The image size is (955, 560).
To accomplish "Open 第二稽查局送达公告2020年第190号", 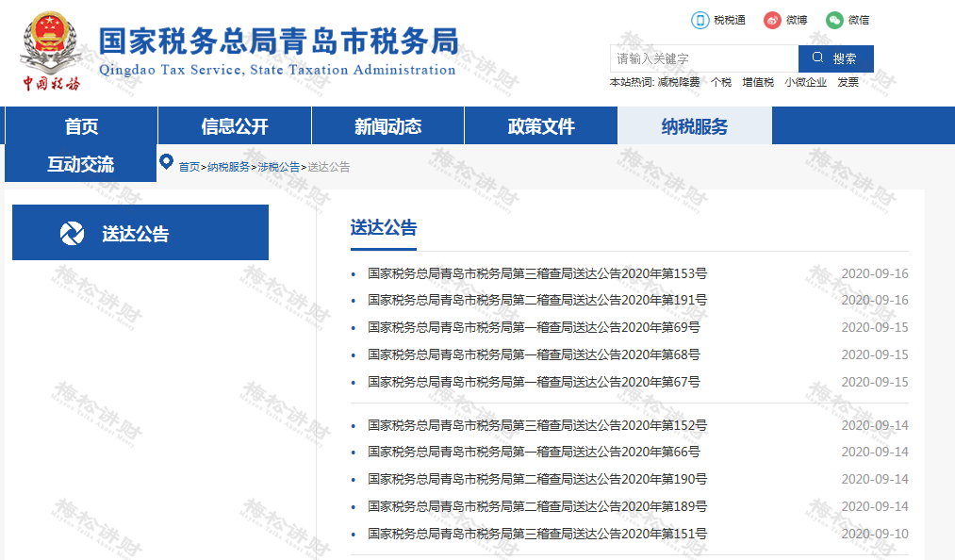I will 537,479.
